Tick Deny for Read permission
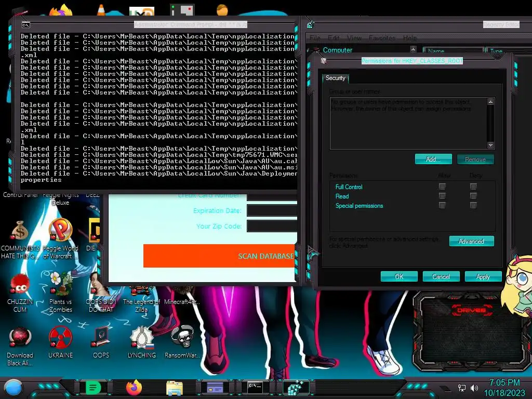 pyautogui.click(x=473, y=196)
